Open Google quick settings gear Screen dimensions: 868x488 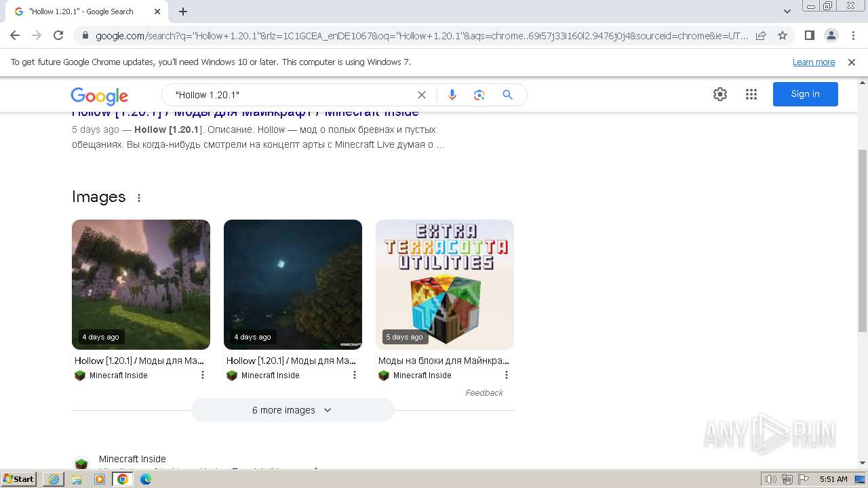(720, 94)
